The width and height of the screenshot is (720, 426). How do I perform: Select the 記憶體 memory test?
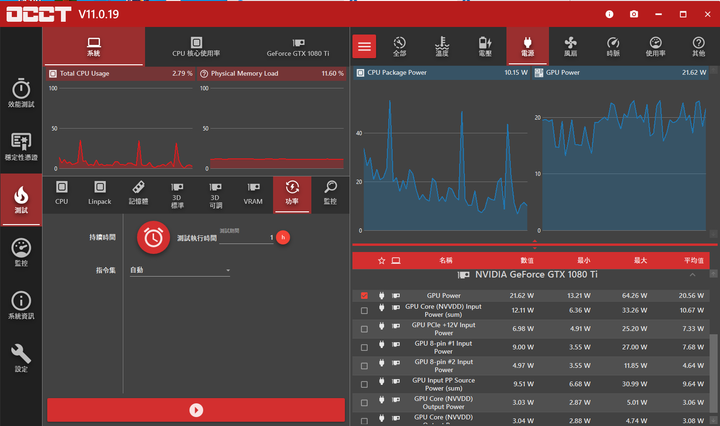138,194
